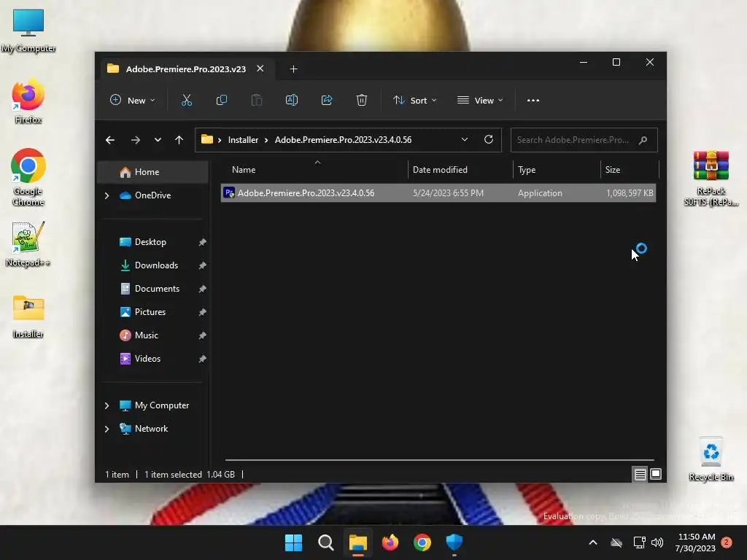Open Music quick access folder
Viewport: 747px width, 560px height.
click(x=146, y=335)
